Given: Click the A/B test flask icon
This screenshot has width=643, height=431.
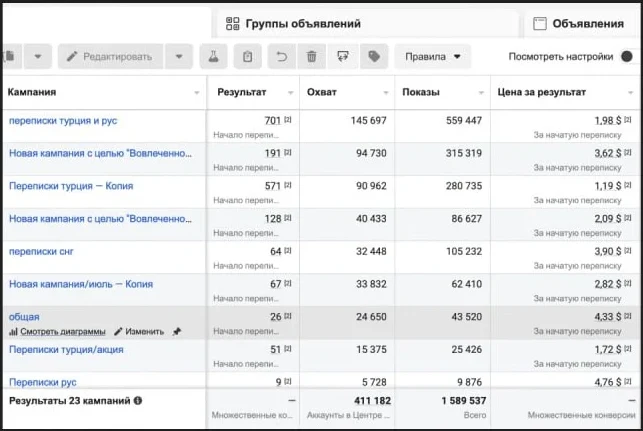Looking at the screenshot, I should [x=213, y=56].
